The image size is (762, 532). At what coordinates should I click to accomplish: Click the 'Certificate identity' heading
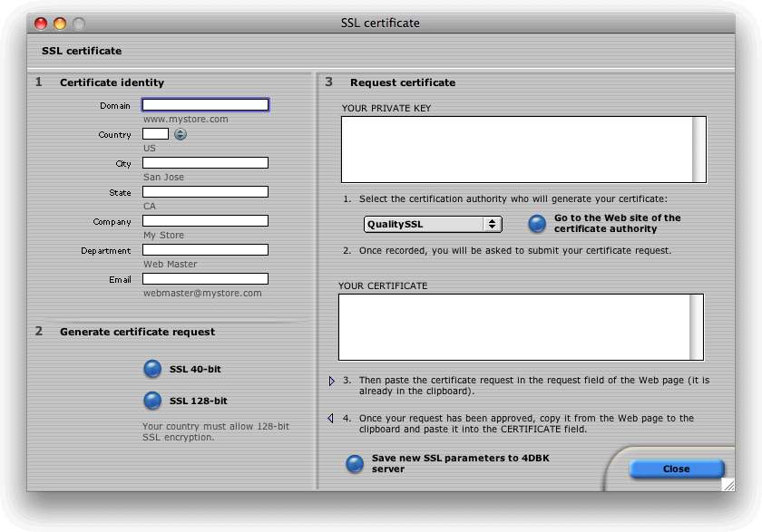tap(112, 82)
